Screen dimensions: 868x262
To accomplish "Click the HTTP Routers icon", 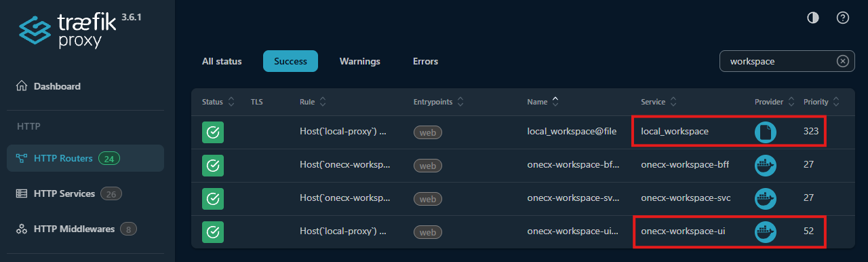I will pos(22,158).
